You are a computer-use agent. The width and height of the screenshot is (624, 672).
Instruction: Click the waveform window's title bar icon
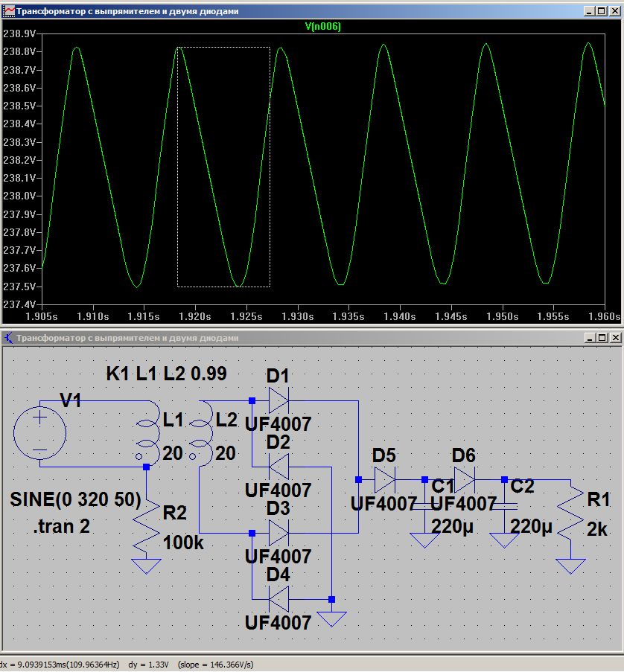point(8,10)
